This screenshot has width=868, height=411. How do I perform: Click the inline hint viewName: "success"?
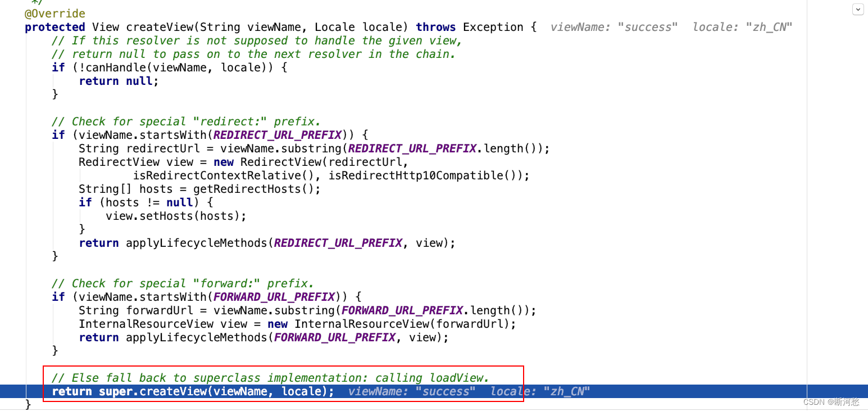click(613, 26)
